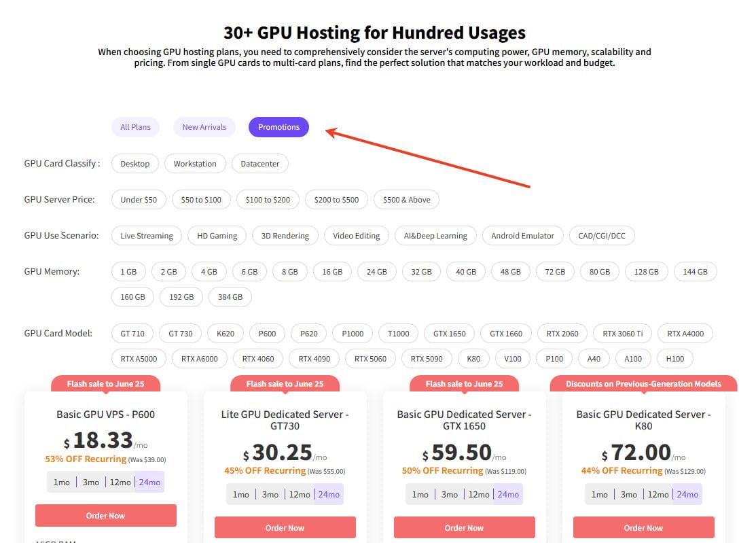This screenshot has width=756, height=543.
Task: Select 3mo billing for K80 server
Action: point(629,494)
